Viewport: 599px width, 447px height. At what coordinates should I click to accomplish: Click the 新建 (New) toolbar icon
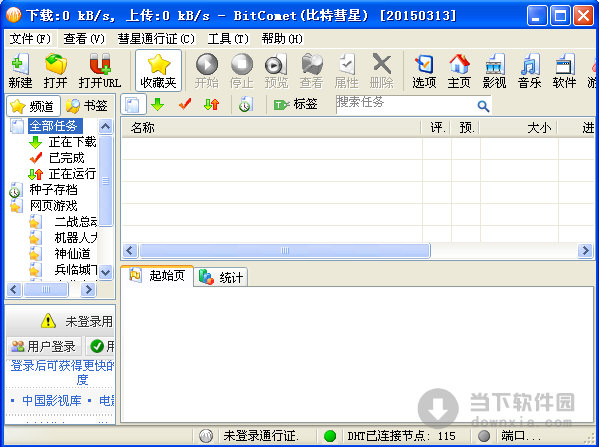tap(20, 71)
